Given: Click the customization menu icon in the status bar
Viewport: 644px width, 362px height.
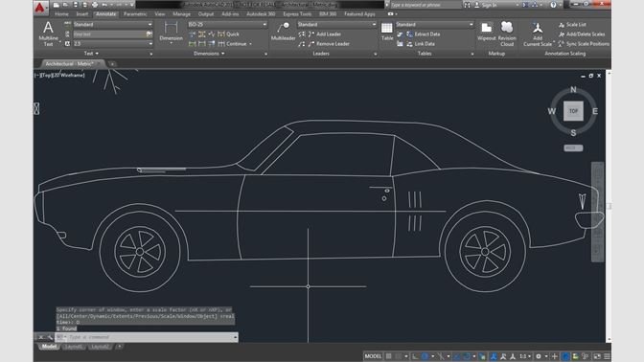Looking at the screenshot, I should tap(607, 356).
